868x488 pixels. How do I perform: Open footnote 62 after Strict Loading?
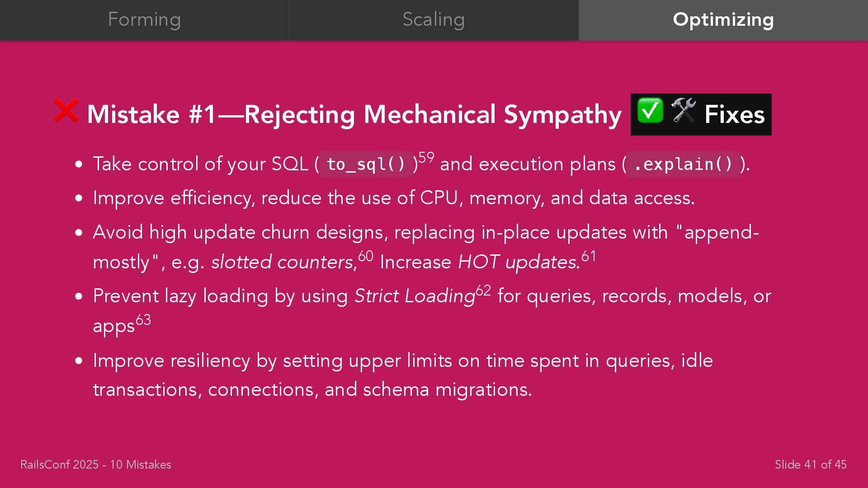click(x=483, y=290)
